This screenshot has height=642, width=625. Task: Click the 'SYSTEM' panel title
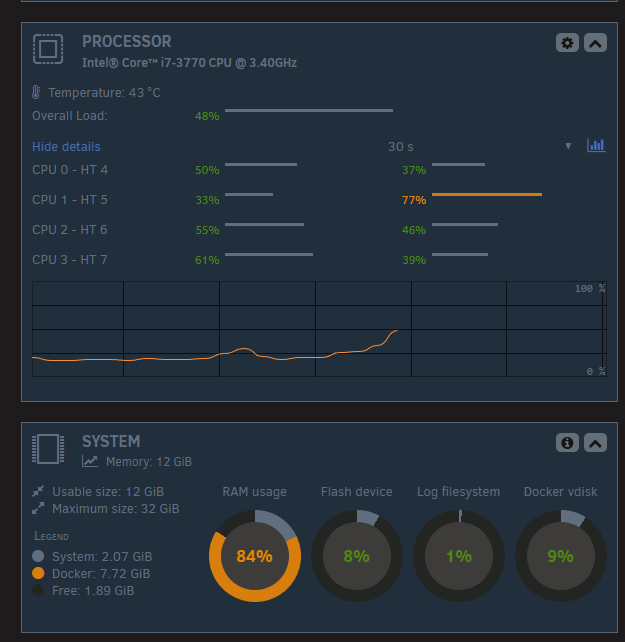(111, 441)
